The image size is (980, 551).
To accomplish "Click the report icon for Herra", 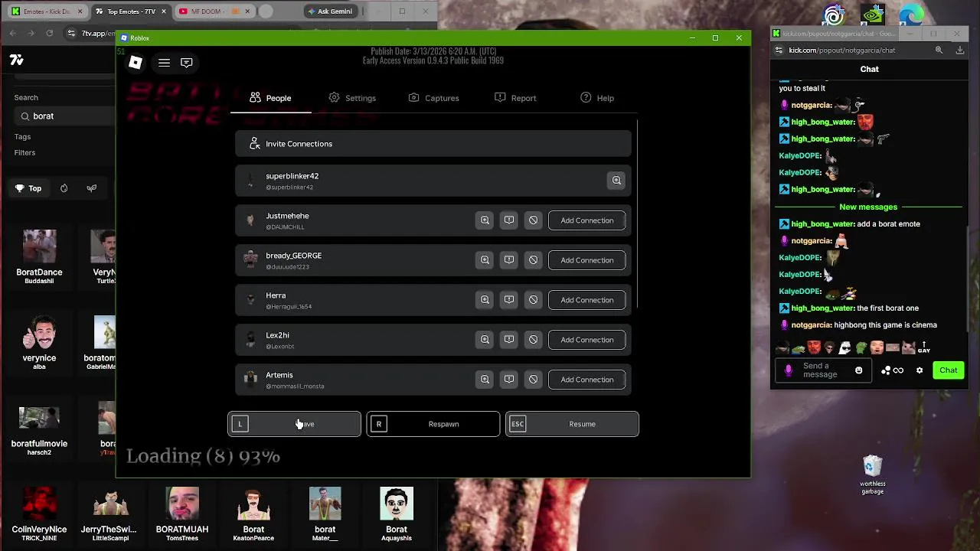I will 509,300.
